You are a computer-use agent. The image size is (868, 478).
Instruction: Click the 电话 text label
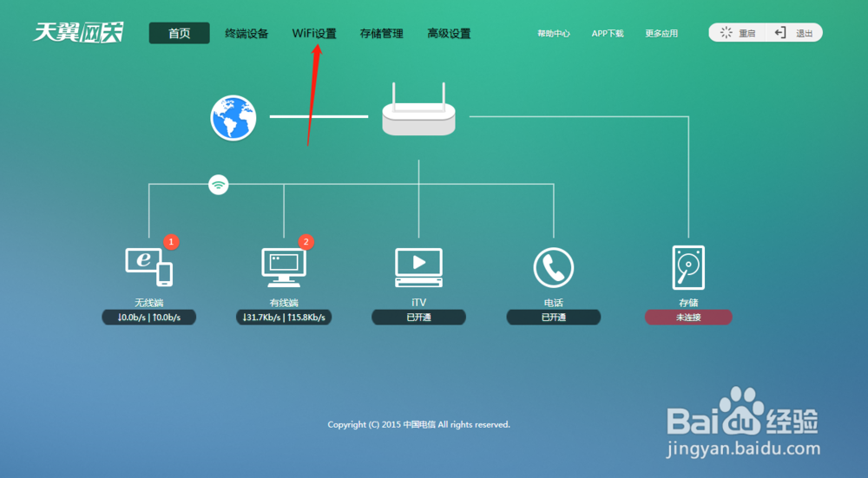(x=554, y=303)
